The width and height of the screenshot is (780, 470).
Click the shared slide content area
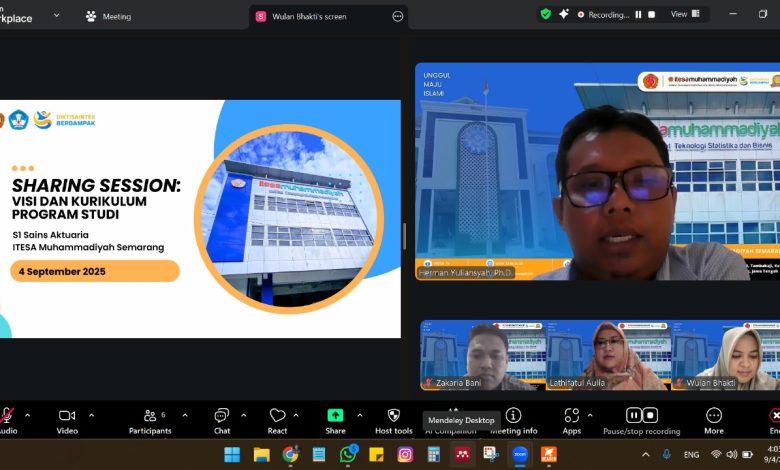coord(200,219)
